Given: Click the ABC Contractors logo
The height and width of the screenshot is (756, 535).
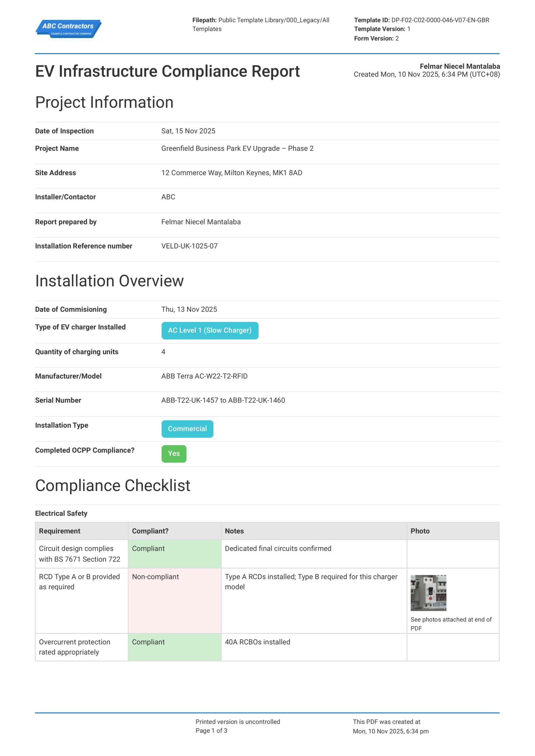Looking at the screenshot, I should coord(69,29).
